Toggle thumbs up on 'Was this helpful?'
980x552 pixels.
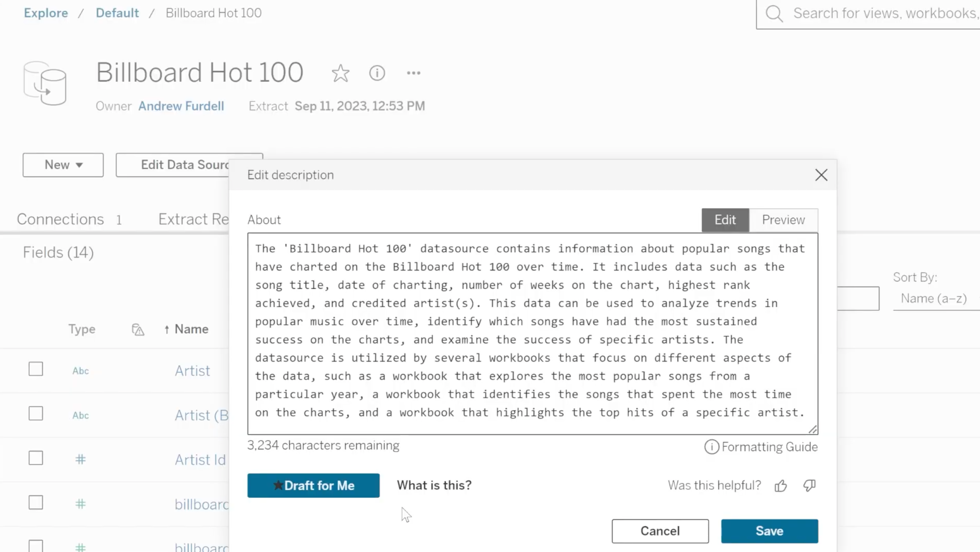pos(781,485)
